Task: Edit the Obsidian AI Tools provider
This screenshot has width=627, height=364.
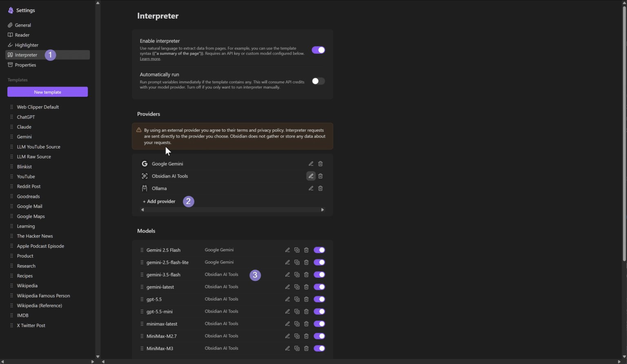Action: tap(311, 176)
